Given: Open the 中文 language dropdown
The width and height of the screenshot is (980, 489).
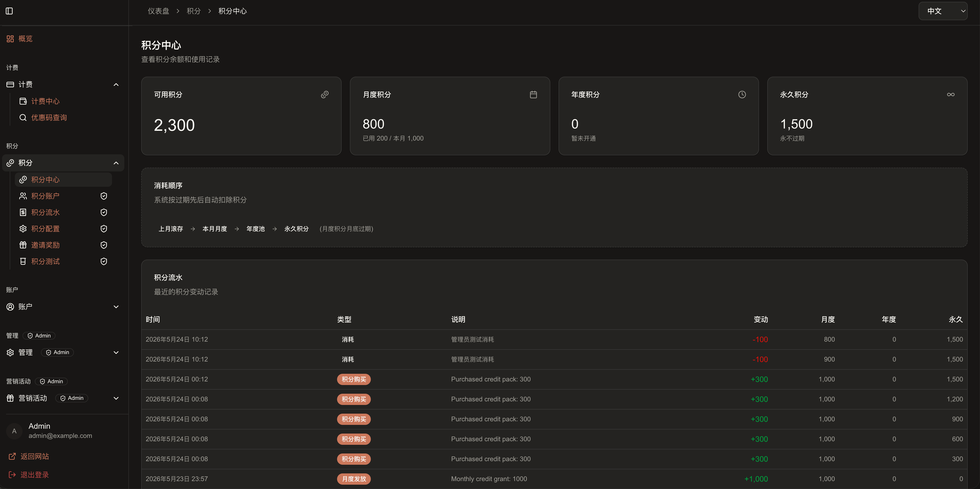Looking at the screenshot, I should (943, 11).
